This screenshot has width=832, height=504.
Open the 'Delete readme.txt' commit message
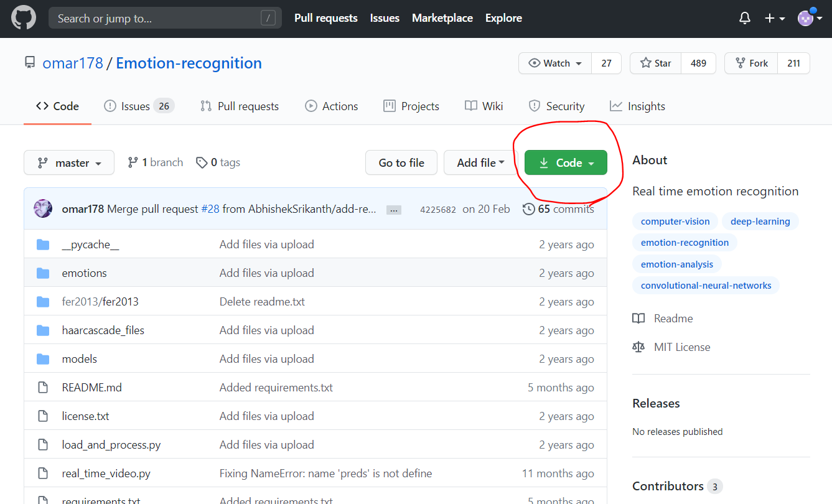click(x=262, y=302)
